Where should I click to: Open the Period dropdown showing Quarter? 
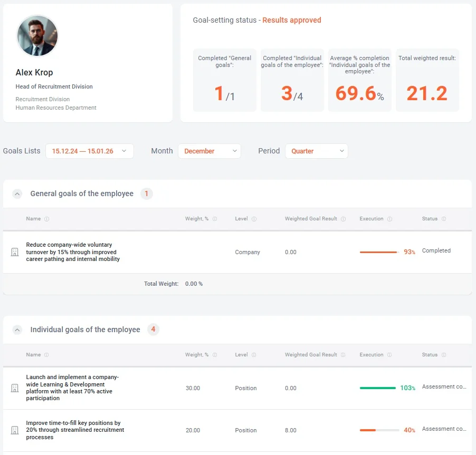[316, 151]
